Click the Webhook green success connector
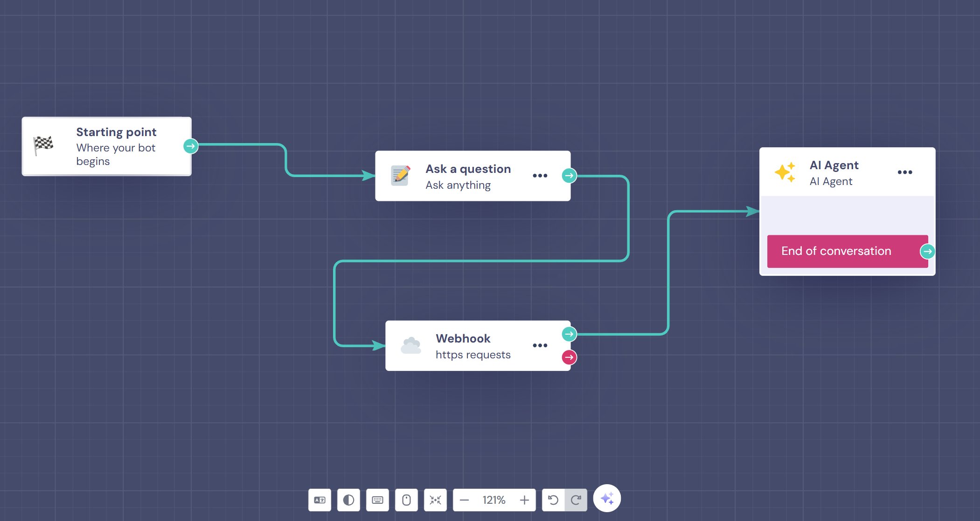The height and width of the screenshot is (521, 980). click(x=569, y=334)
